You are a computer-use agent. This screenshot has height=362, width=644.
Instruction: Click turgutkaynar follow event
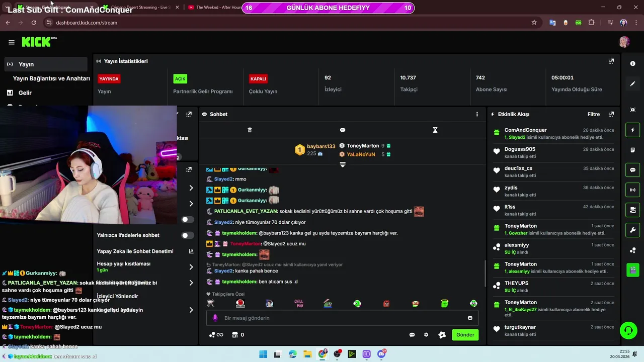click(553, 330)
